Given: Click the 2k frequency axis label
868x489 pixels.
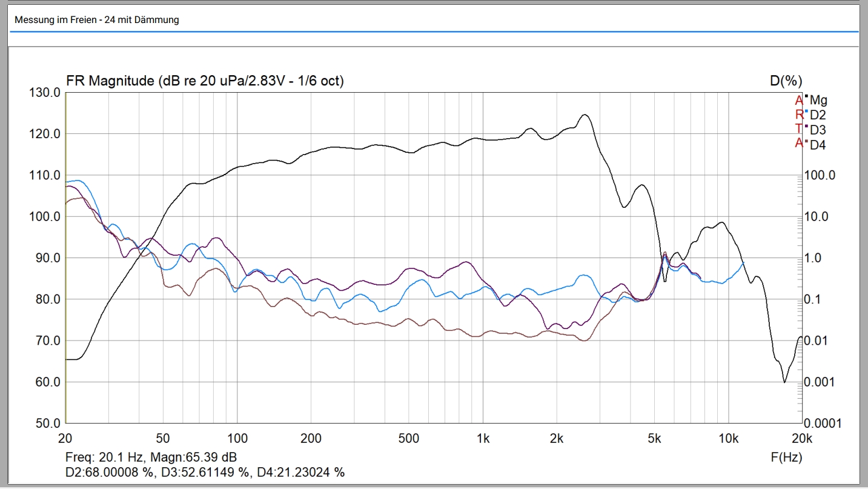Looking at the screenshot, I should click(x=557, y=439).
